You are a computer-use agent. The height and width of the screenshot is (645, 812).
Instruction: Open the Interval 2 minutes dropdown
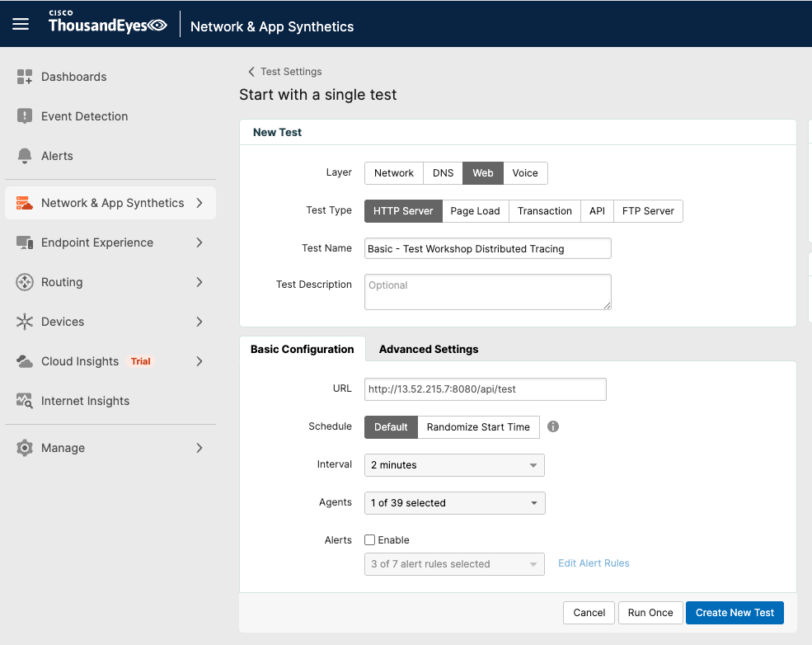tap(454, 465)
